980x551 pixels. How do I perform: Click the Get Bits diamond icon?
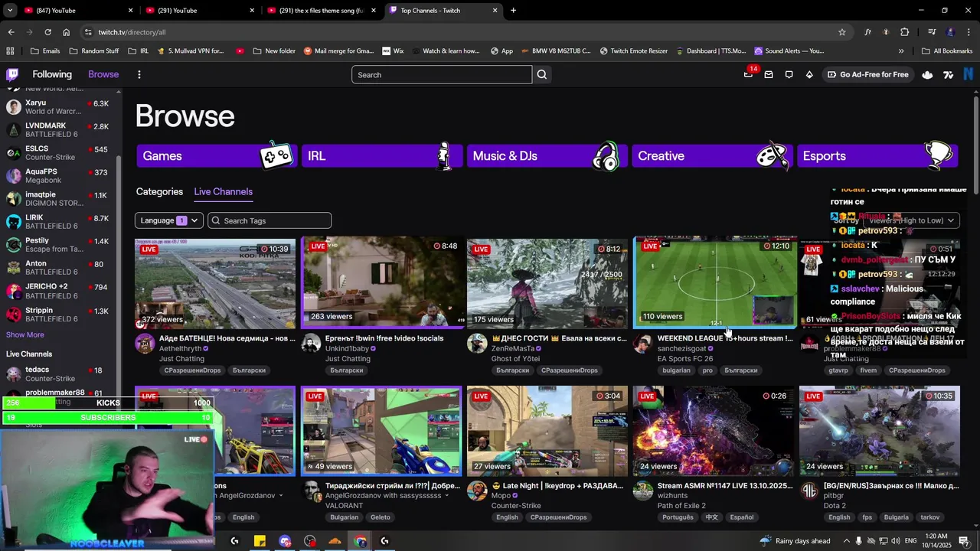click(x=809, y=75)
